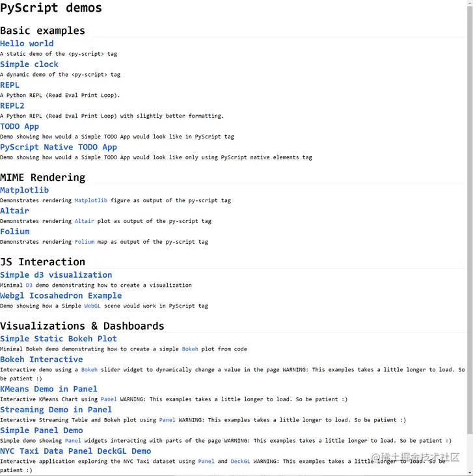473x476 pixels.
Task: Click Bokeh link in static plot description
Action: (x=190, y=349)
